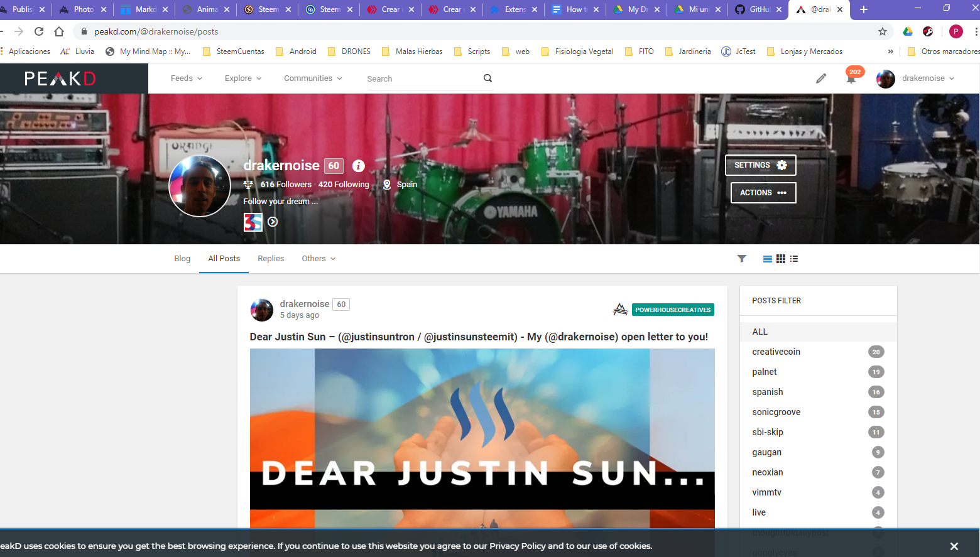Click the circled arrow icon beside badges
Image resolution: width=980 pixels, height=557 pixels.
273,222
